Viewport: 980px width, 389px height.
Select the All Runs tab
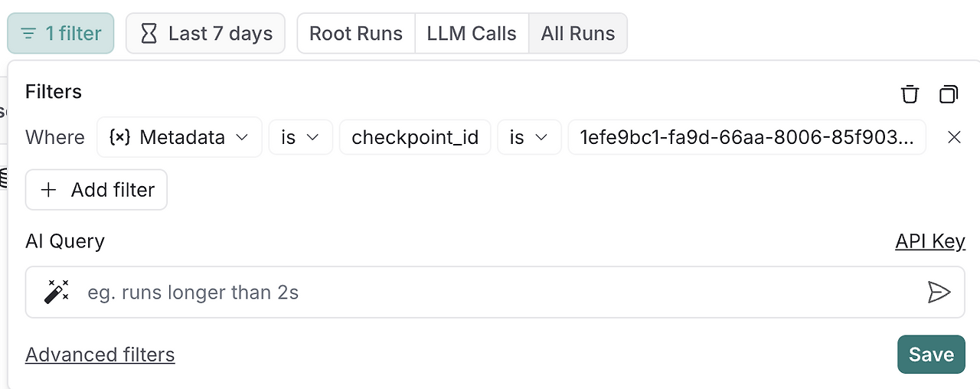(578, 34)
